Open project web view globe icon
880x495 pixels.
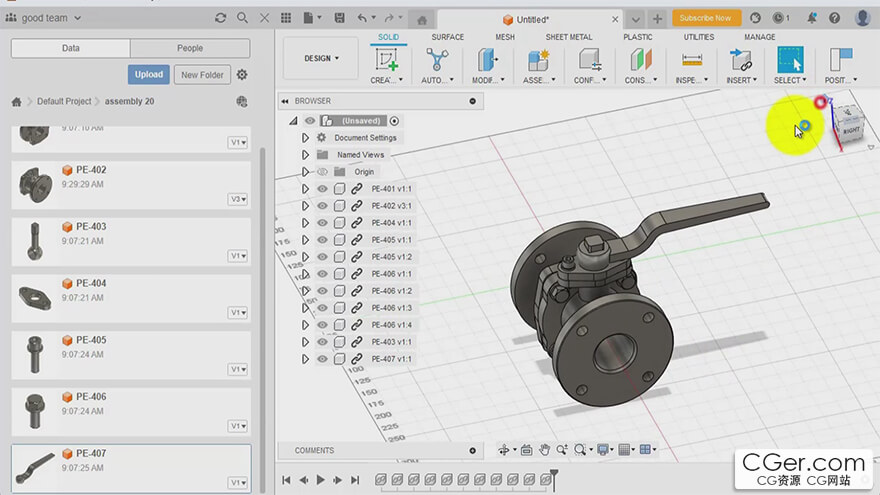(x=242, y=102)
